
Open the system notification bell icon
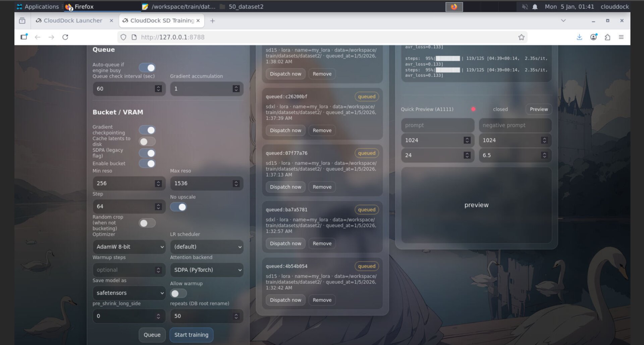[x=535, y=7]
